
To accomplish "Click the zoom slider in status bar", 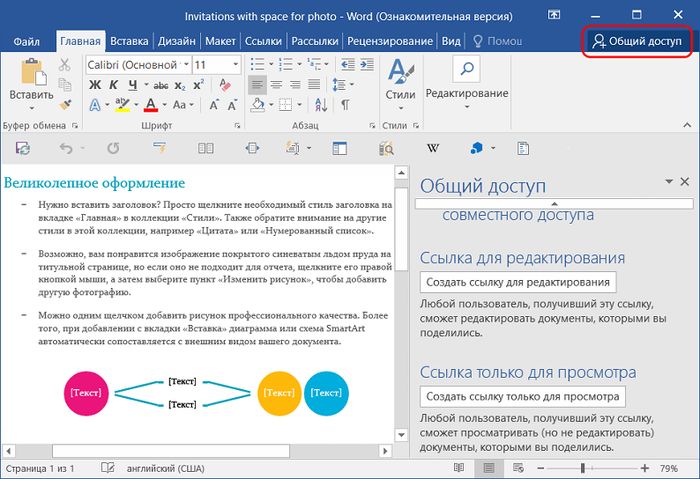I will point(583,468).
